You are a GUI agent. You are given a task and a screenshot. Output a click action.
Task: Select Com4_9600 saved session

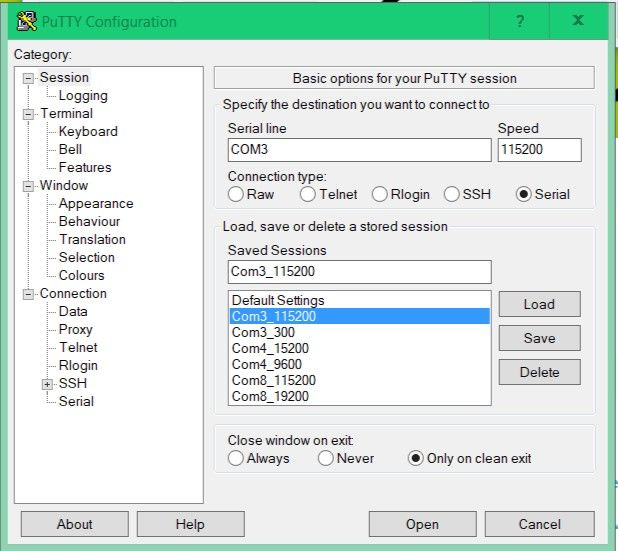point(359,365)
